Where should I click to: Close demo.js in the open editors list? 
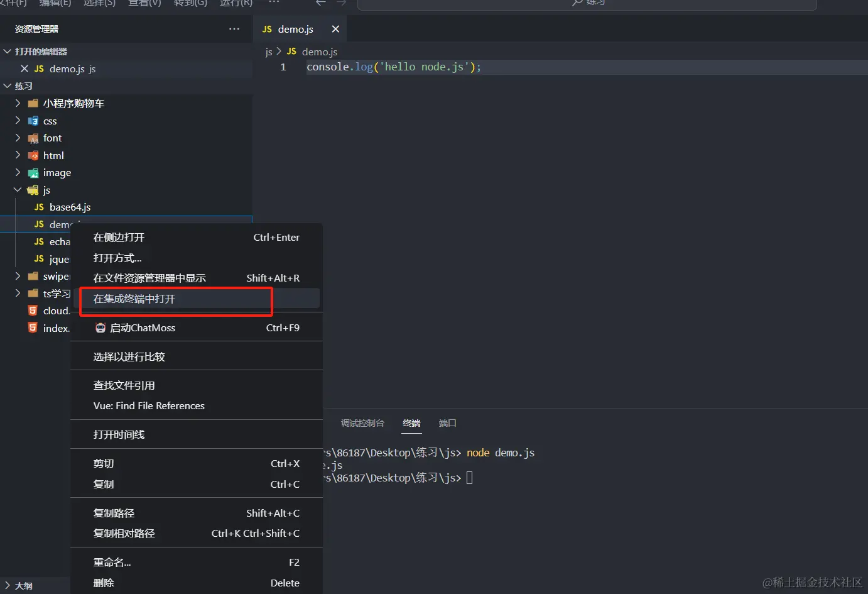tap(24, 69)
